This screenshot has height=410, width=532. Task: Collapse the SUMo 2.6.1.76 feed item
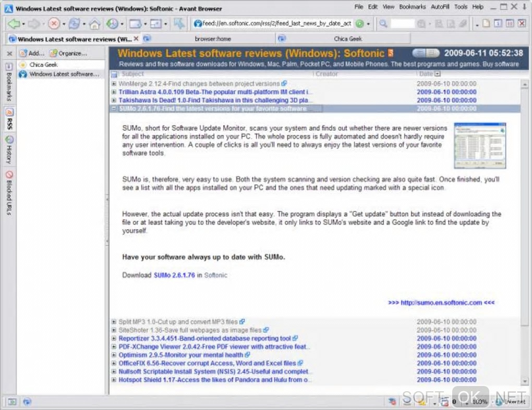tap(114, 108)
